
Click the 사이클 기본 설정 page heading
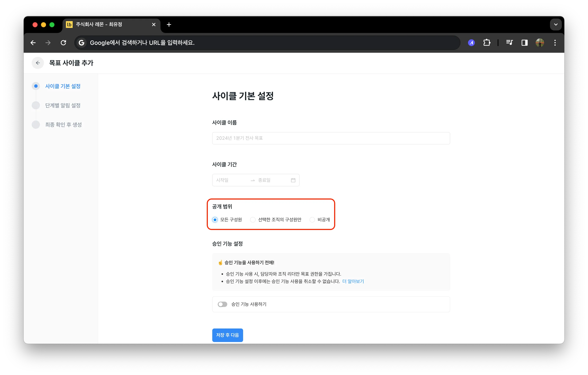[x=243, y=96]
